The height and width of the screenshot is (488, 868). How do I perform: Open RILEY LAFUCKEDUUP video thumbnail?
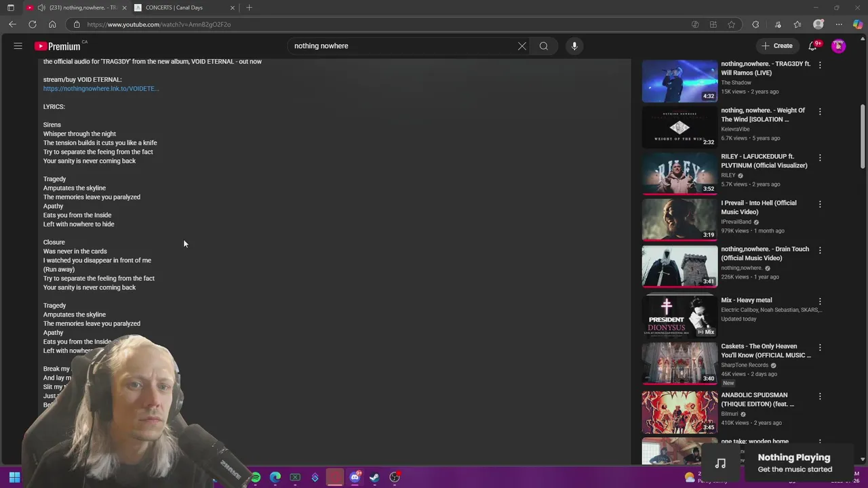[679, 174]
